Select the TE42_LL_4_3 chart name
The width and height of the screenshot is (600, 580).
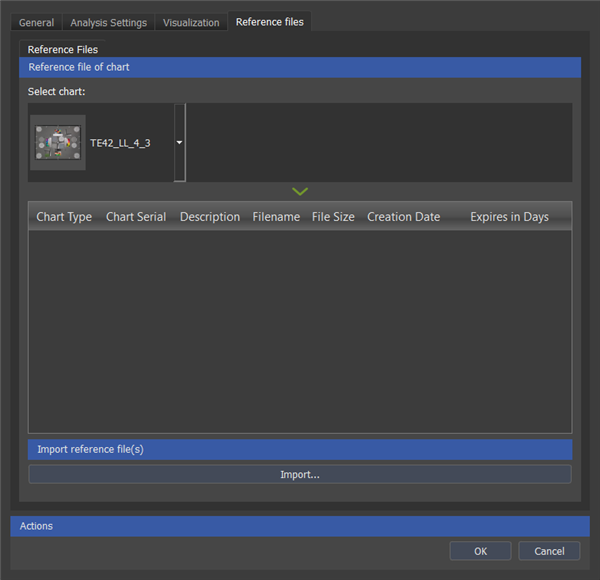[120, 143]
